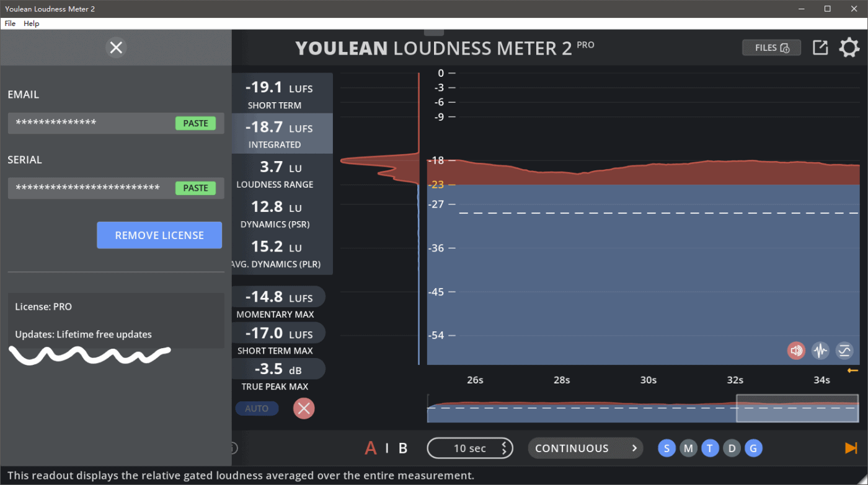868x485 pixels.
Task: Select the Short Term -19.1 LUFS readout
Action: coord(283,94)
